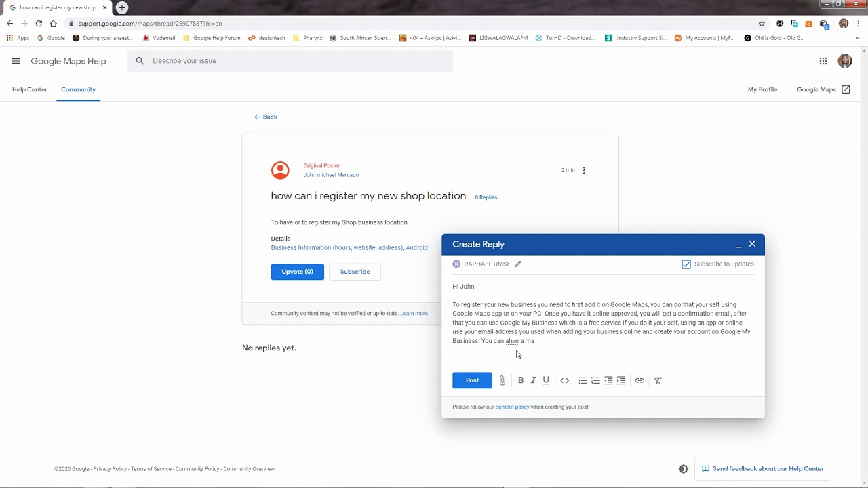Click the browser home icon
868x488 pixels.
click(x=54, y=23)
